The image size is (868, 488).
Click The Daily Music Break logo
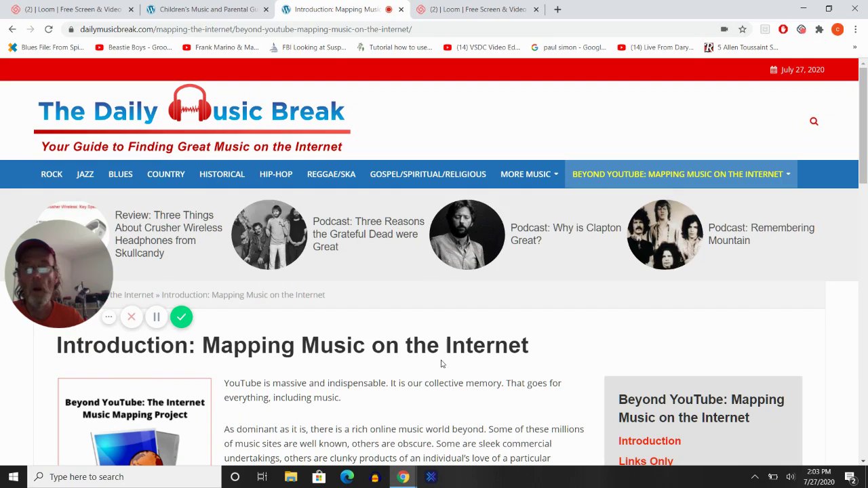pos(192,119)
